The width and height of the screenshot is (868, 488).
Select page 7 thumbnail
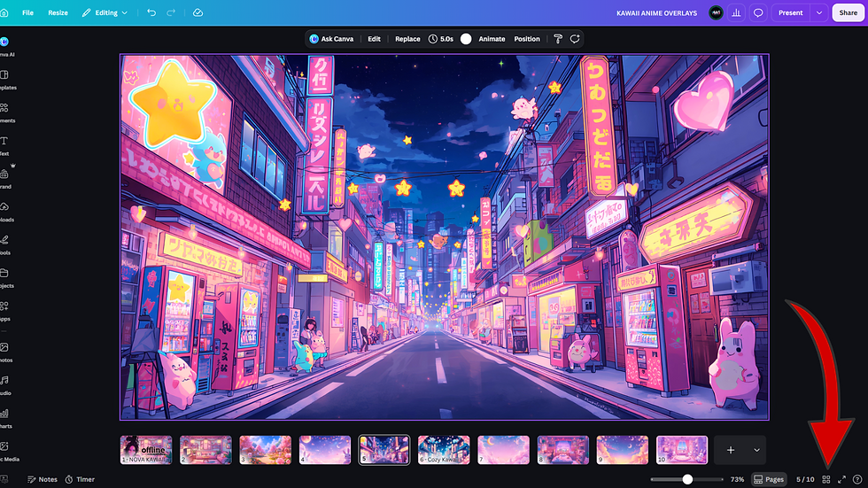503,450
